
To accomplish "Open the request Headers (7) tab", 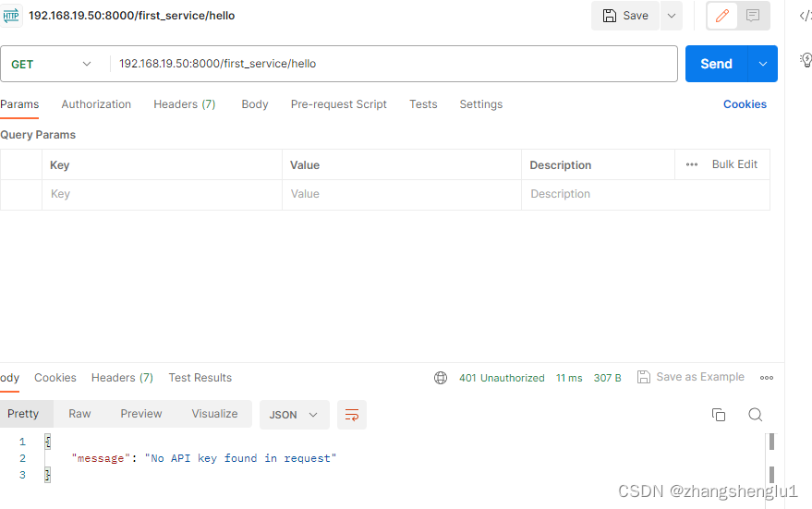I will click(185, 104).
